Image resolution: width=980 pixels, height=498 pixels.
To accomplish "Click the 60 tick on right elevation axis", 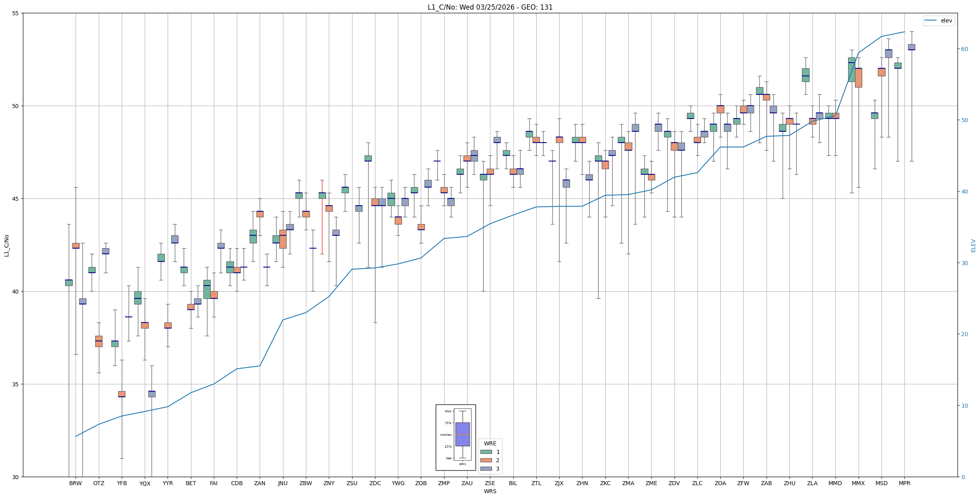I will click(x=964, y=49).
